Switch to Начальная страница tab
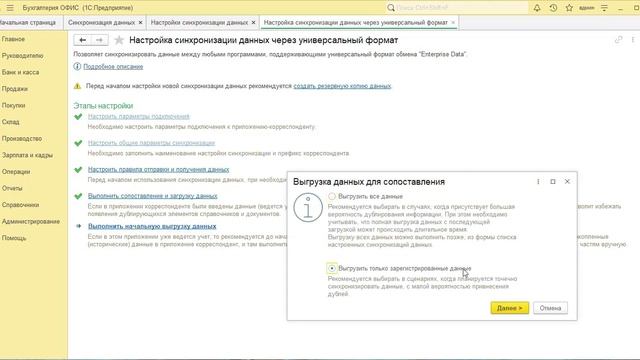This screenshot has width=640, height=360. [x=28, y=22]
